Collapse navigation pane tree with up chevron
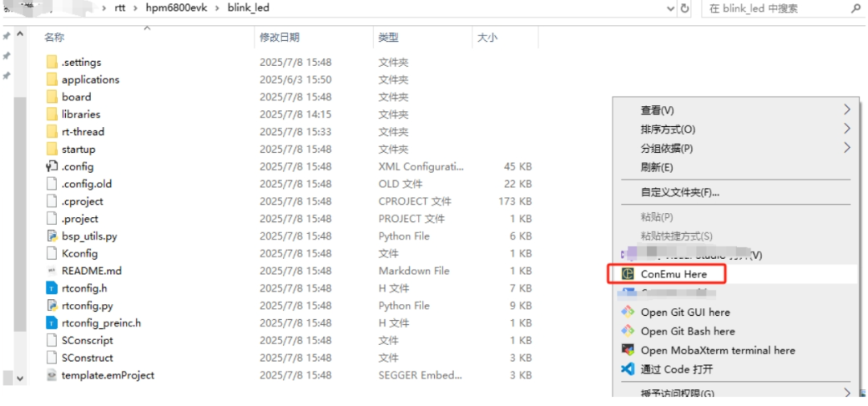Screen dimensions: 868x406 20,35
